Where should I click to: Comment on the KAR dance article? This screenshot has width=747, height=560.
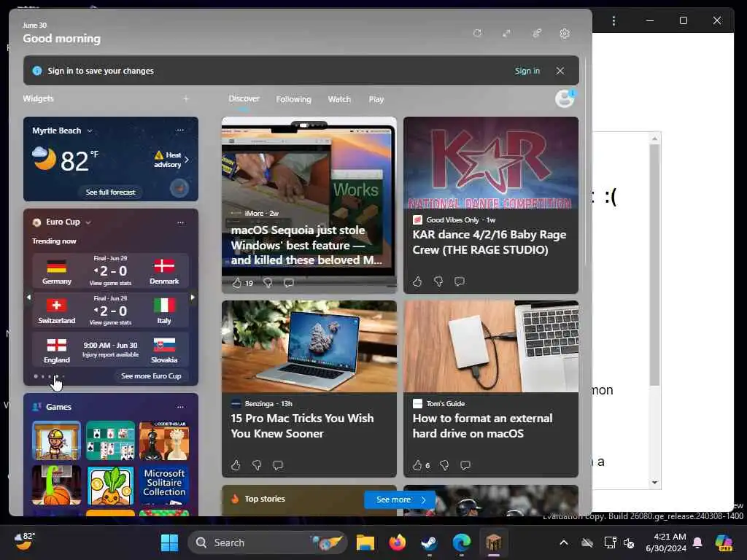pos(460,281)
